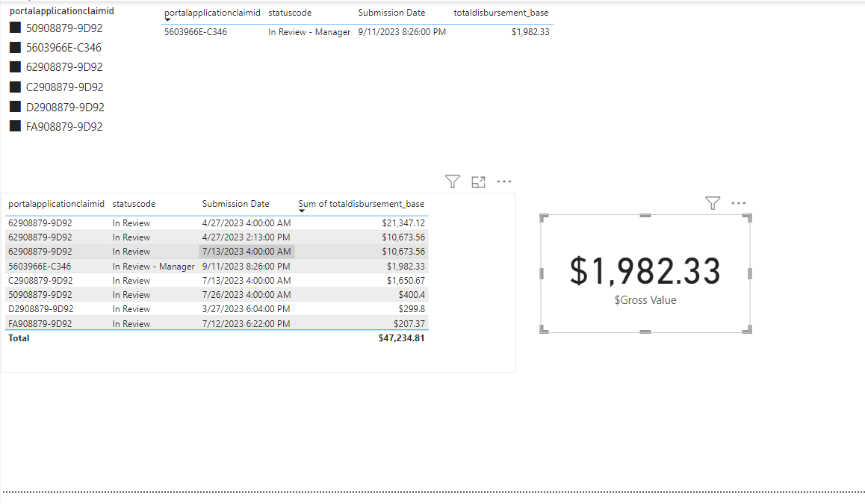Select lower table cell In Review - Manager
Screen dimensions: 865x504
[x=153, y=267]
